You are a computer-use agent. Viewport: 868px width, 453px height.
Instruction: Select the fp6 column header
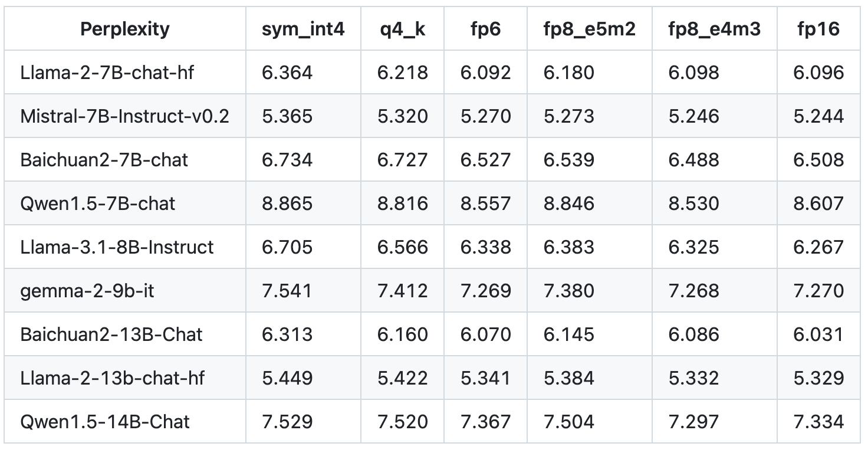pos(485,29)
